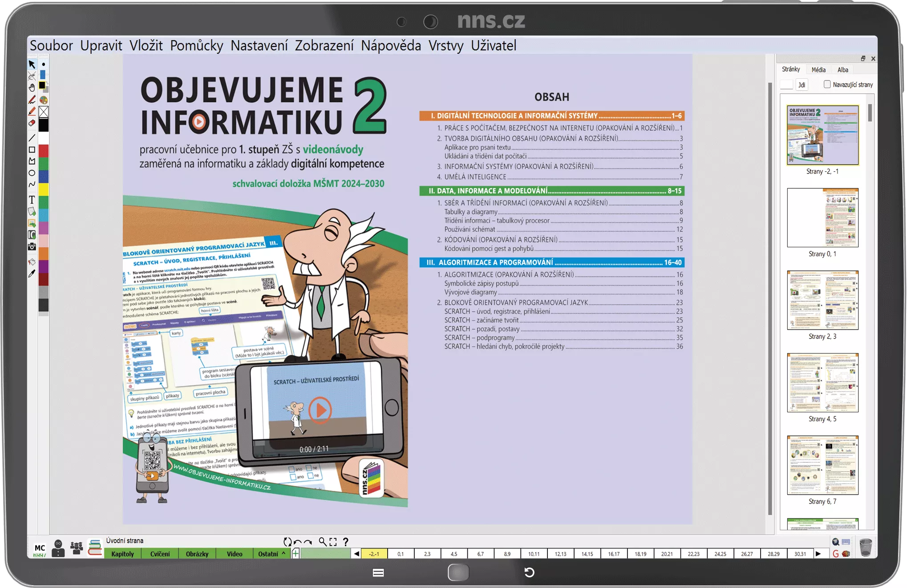Click the fullscreen brackets icon
The height and width of the screenshot is (588, 907).
[x=333, y=541]
